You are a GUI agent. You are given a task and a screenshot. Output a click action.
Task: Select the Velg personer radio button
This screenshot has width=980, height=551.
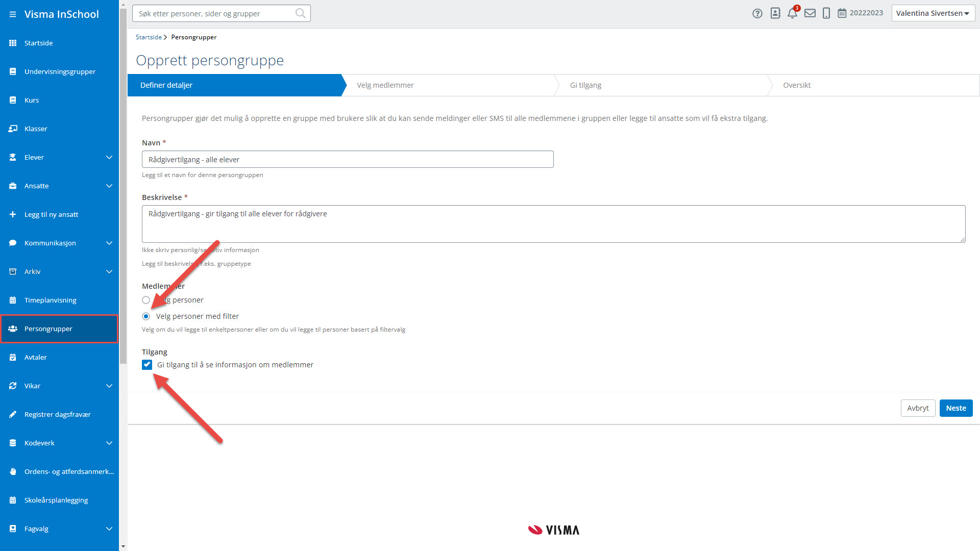tap(146, 300)
